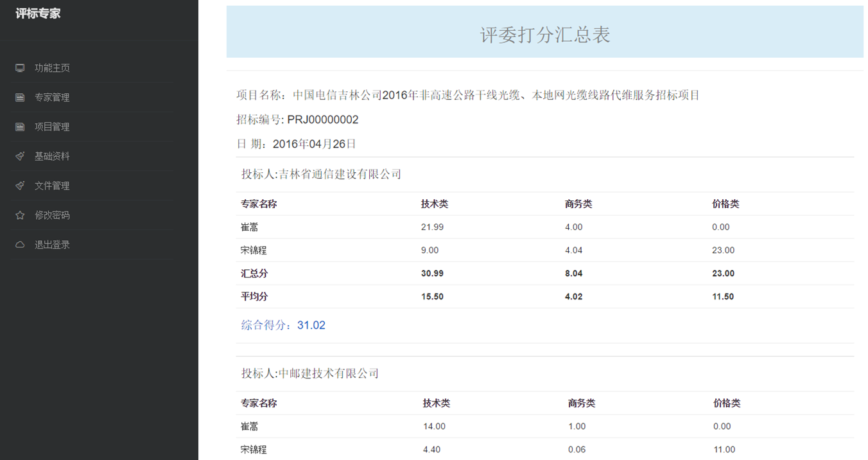Click 价格类 header in second table
The image size is (868, 460).
pos(727,403)
